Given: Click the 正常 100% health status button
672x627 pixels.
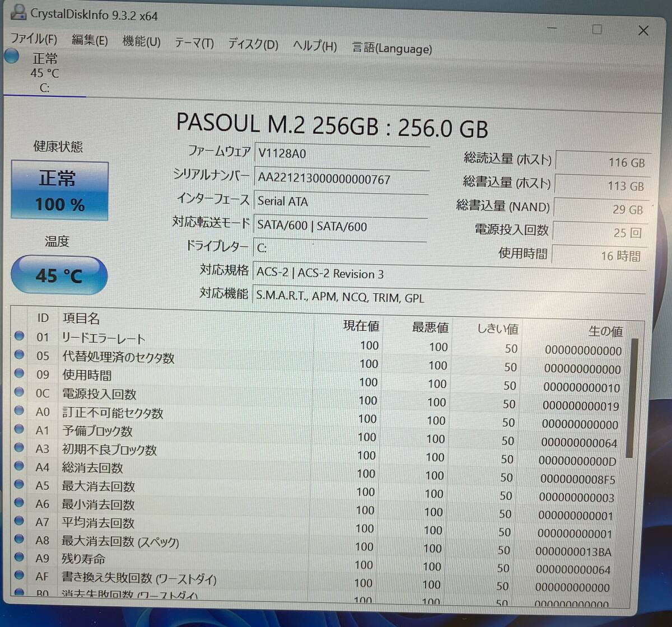Looking at the screenshot, I should [x=59, y=190].
